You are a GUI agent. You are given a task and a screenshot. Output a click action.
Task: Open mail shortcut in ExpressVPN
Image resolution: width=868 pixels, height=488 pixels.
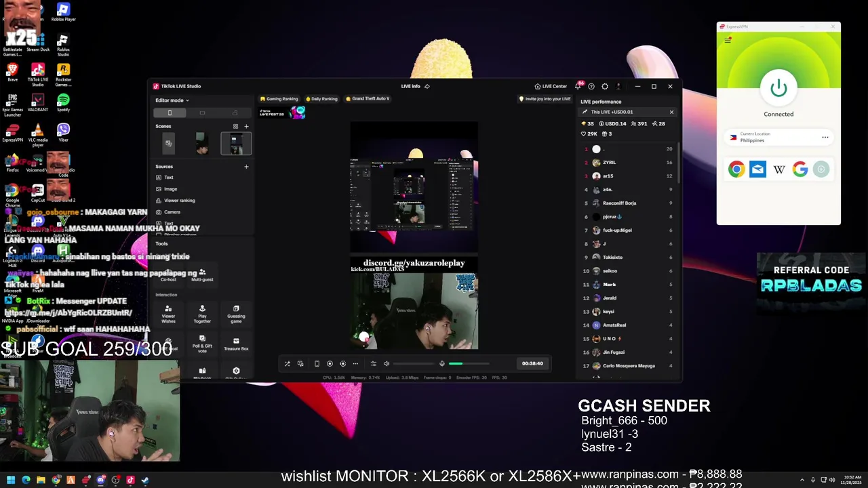coord(757,169)
